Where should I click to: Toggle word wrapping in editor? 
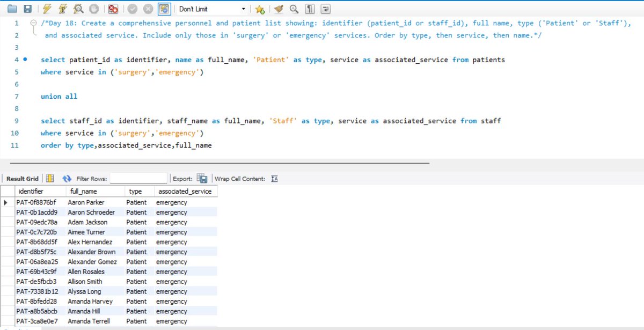coord(325,9)
